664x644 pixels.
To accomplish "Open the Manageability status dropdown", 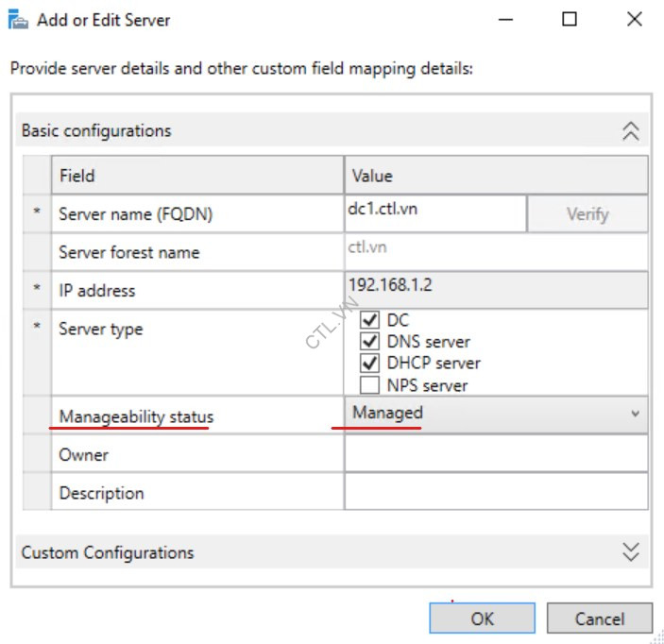I will point(495,414).
